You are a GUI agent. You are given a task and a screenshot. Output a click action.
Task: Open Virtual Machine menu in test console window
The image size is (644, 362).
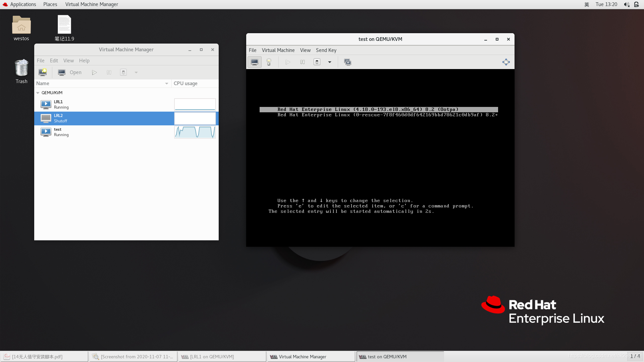(278, 50)
